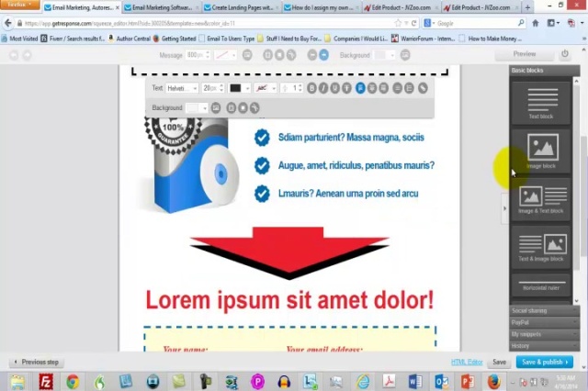Expand the Social sharing section

click(544, 310)
